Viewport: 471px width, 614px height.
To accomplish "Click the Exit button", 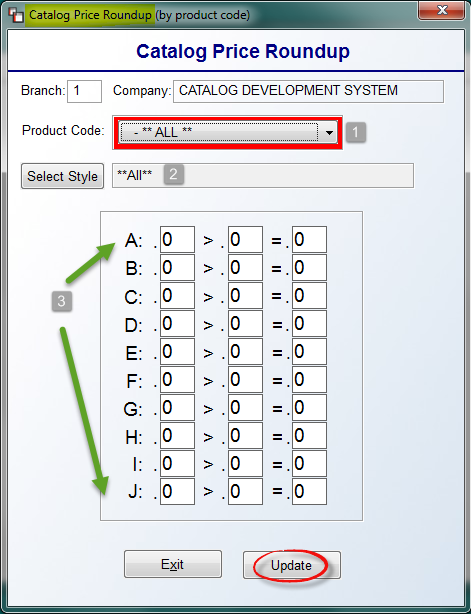I will click(x=173, y=564).
